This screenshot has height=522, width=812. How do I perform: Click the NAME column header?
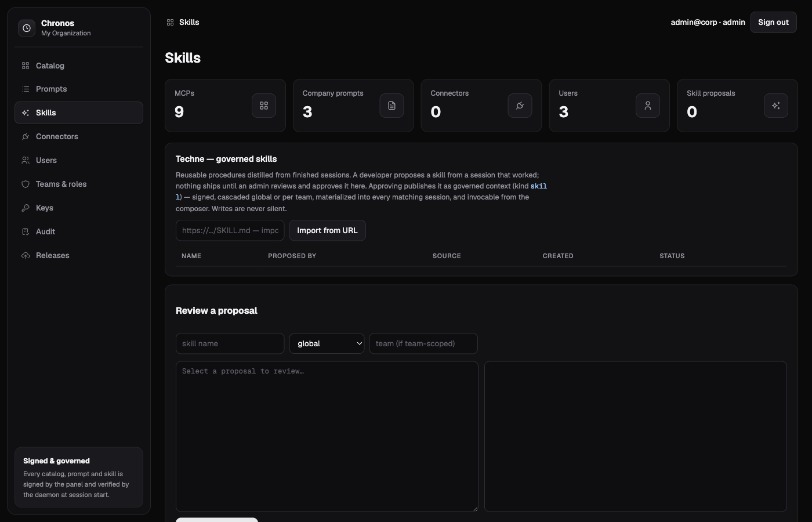(191, 256)
